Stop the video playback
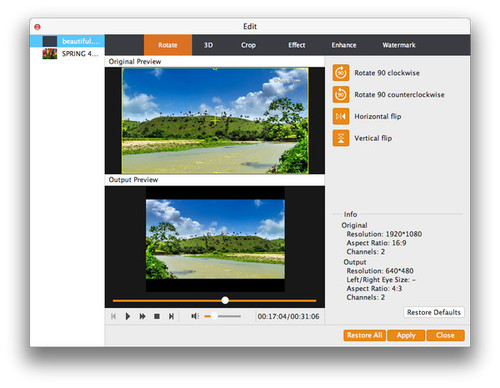 pos(157,316)
